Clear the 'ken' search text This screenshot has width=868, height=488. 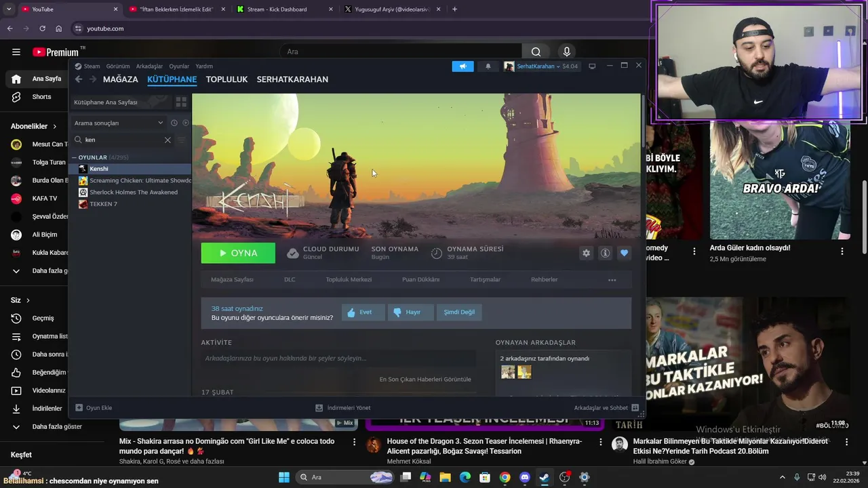pyautogui.click(x=167, y=140)
